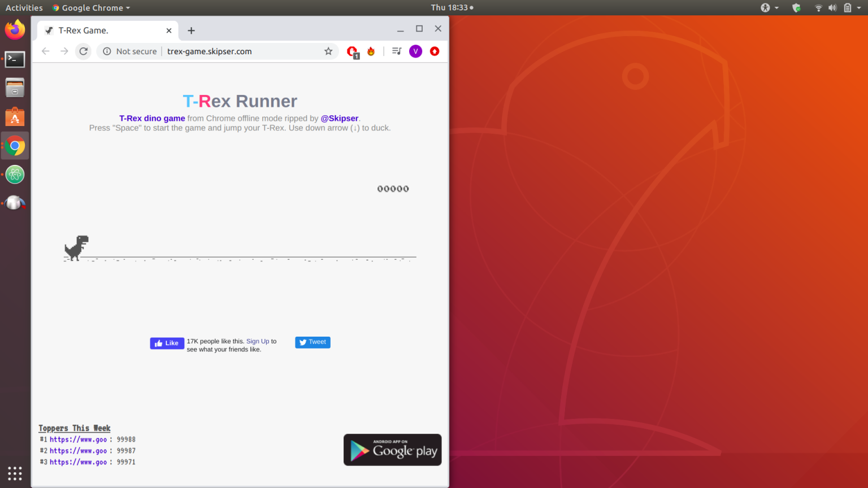Open the Google Chrome title bar menu

click(x=90, y=7)
